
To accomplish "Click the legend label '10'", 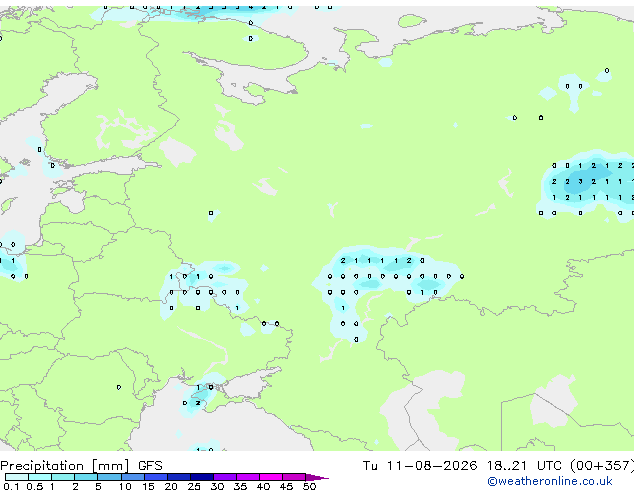I will (x=125, y=486).
